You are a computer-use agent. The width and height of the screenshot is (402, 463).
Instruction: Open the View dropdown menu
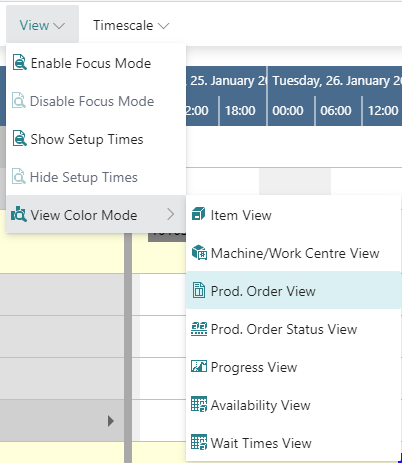(x=42, y=25)
